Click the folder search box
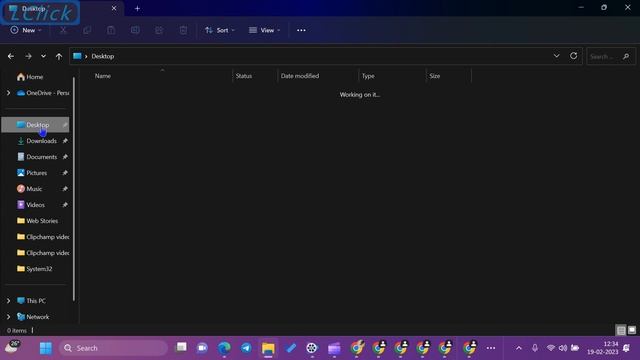 coord(611,56)
